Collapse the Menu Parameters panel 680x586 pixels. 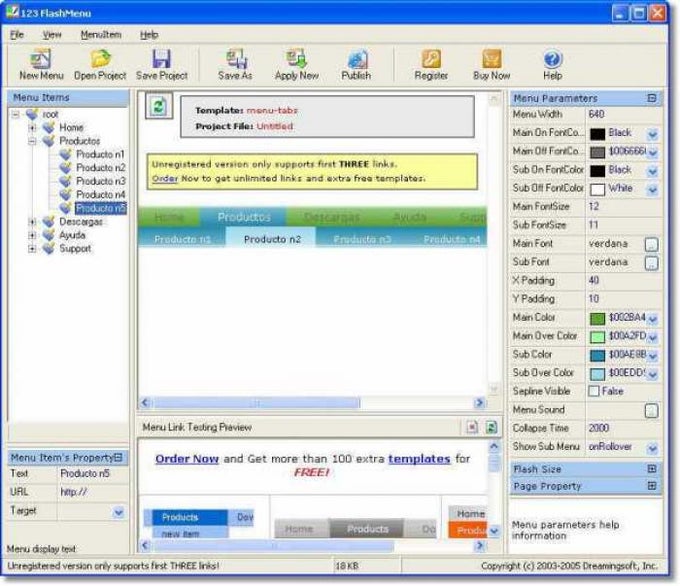pos(651,98)
